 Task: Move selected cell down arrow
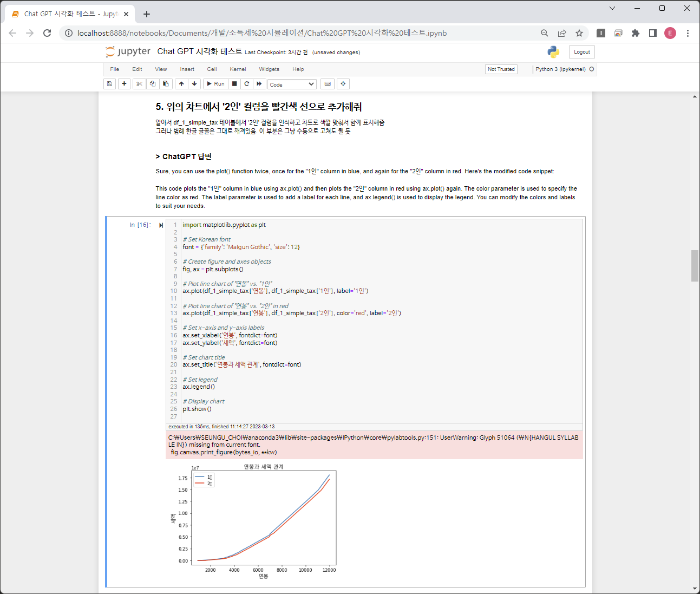click(x=194, y=84)
